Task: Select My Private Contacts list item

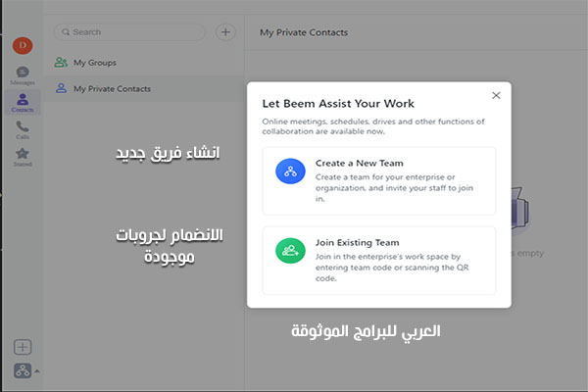Action: [x=144, y=89]
